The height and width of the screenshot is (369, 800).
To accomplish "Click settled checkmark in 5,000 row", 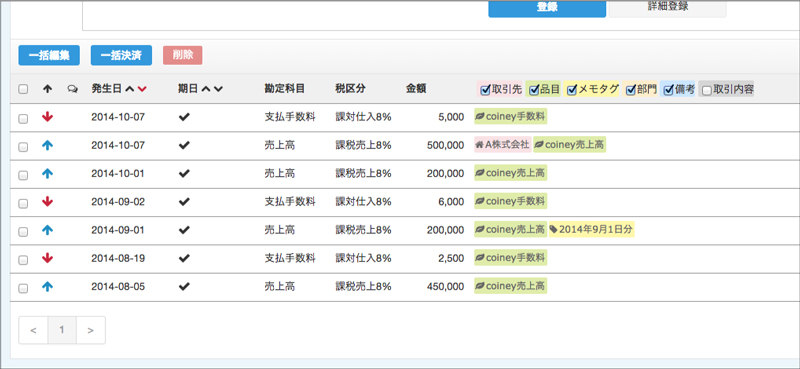I will [184, 117].
